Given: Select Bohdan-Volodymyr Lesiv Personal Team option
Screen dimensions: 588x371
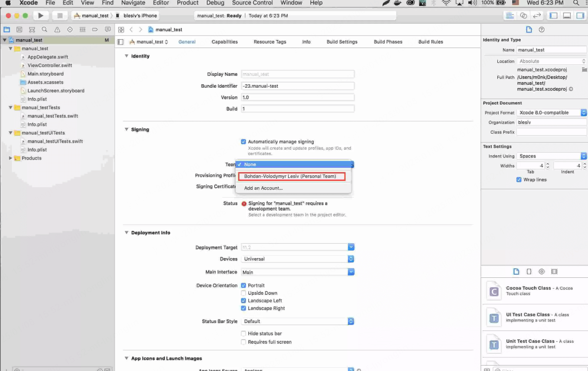Looking at the screenshot, I should click(290, 176).
